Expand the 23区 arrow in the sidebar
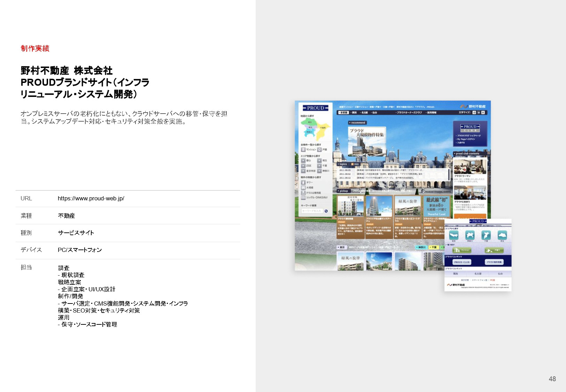 point(303,166)
